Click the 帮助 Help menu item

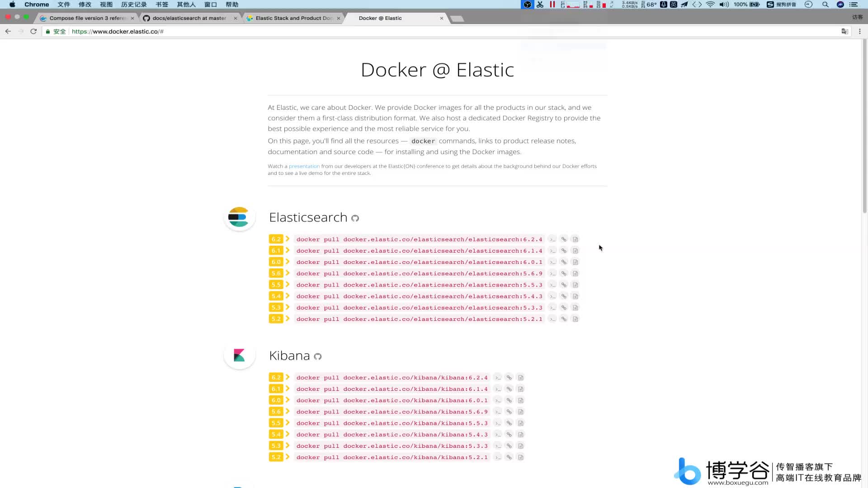coord(232,5)
